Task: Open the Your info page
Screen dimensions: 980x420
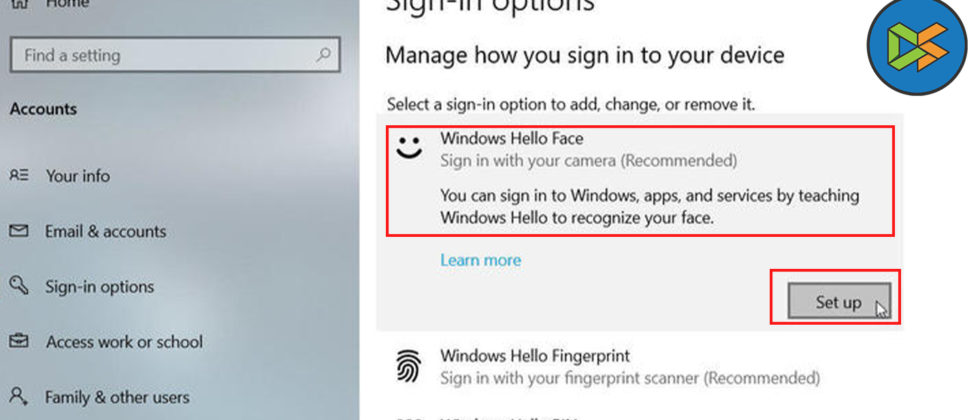Action: click(x=77, y=176)
